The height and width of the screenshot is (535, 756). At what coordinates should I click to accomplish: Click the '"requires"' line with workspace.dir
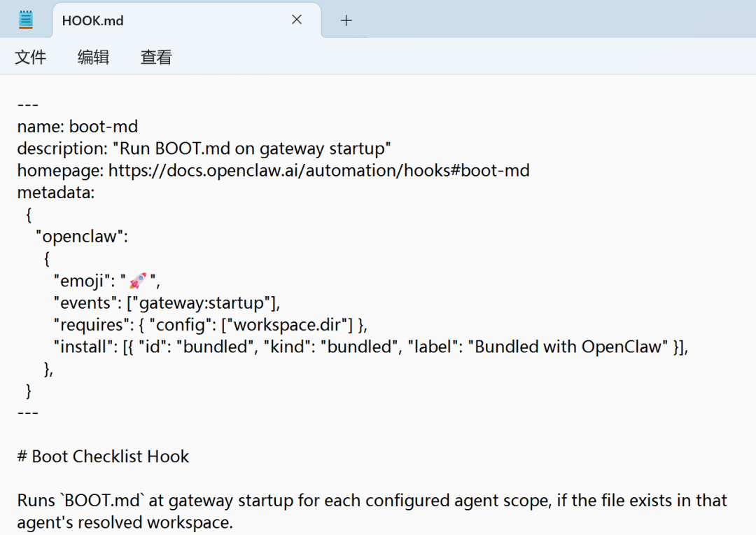[210, 325]
